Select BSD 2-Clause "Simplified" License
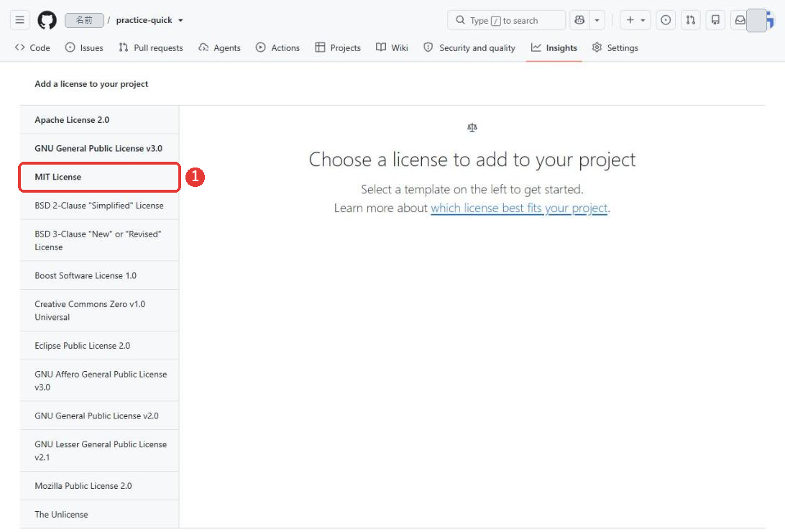This screenshot has width=785, height=532. coord(99,205)
